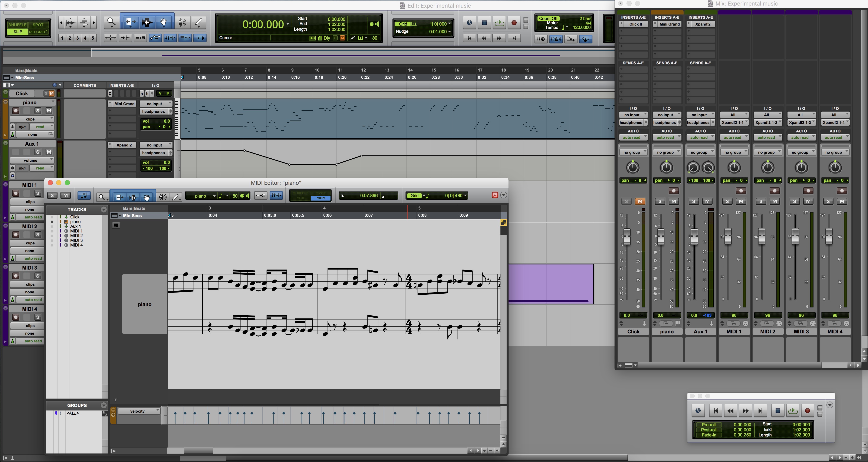Click the piano channel pan knob
Viewport: 868px width, 462px height.
pyautogui.click(x=666, y=168)
